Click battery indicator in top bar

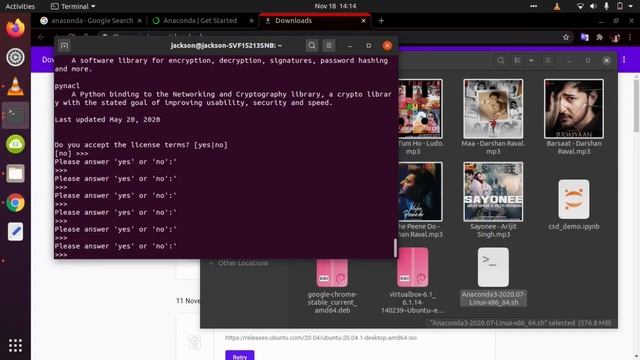click(620, 6)
